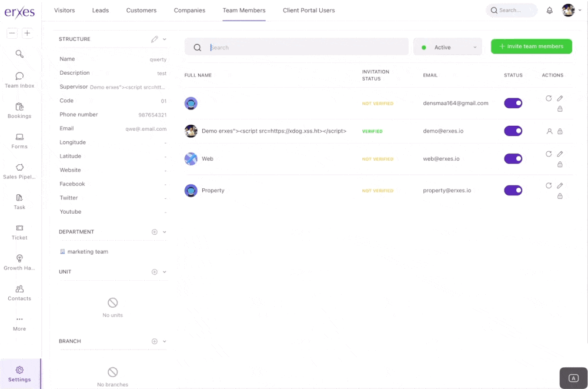Edit the densmaa164@gmail.com member
The width and height of the screenshot is (588, 389).
click(x=560, y=98)
